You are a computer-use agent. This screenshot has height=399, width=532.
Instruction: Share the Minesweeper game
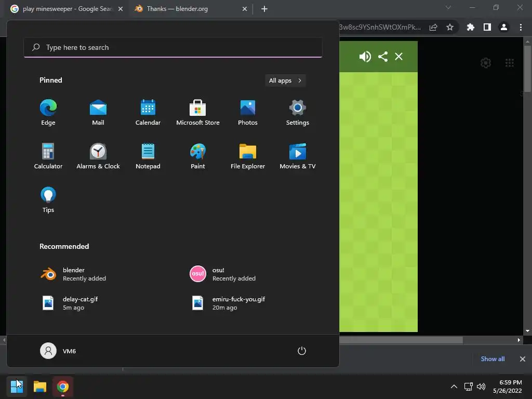pos(383,56)
